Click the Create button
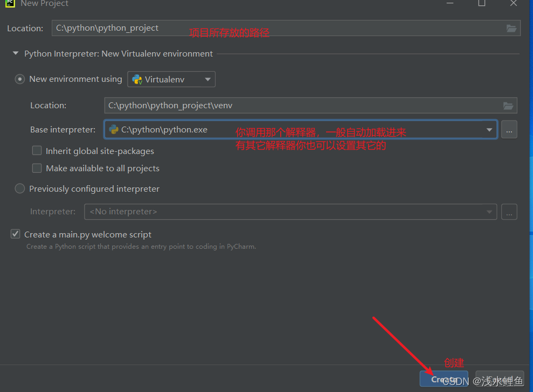 (x=444, y=379)
